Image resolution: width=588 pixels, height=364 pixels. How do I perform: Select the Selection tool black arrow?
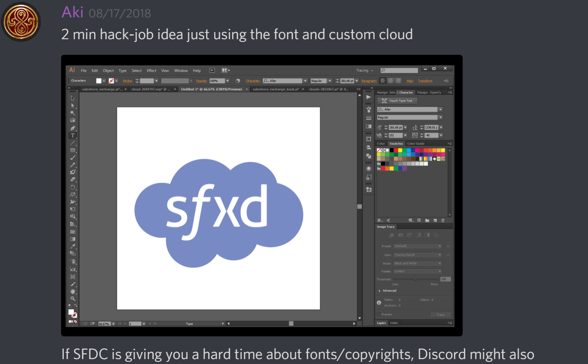tap(73, 98)
